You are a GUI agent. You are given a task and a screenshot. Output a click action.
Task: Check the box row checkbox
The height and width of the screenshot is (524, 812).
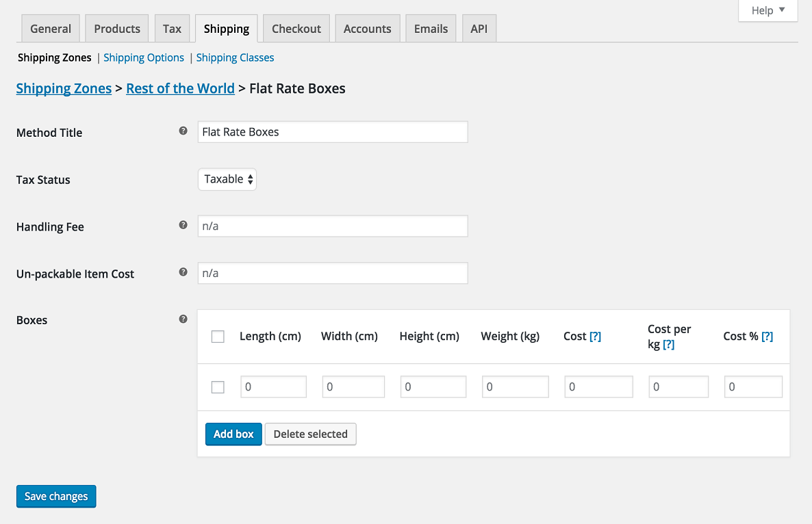218,387
